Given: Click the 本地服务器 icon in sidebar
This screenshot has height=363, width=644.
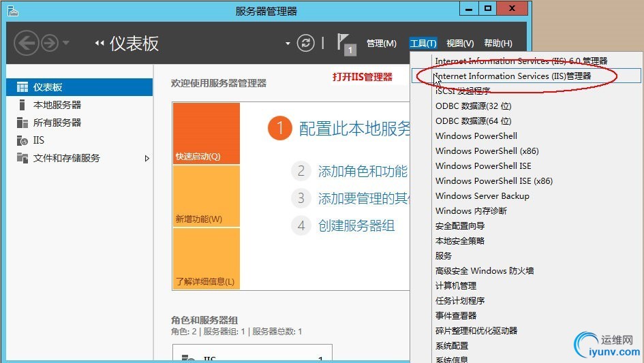Looking at the screenshot, I should (22, 105).
